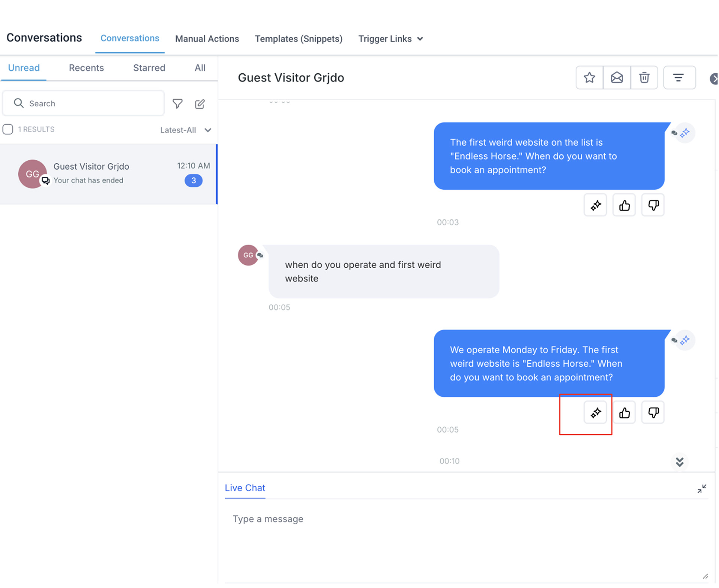Open the Latest-All sort dropdown

tap(186, 130)
